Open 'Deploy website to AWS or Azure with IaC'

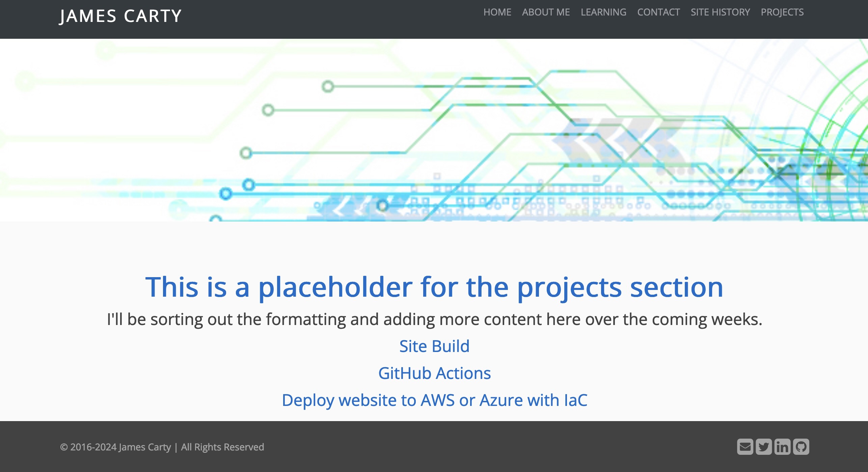434,401
